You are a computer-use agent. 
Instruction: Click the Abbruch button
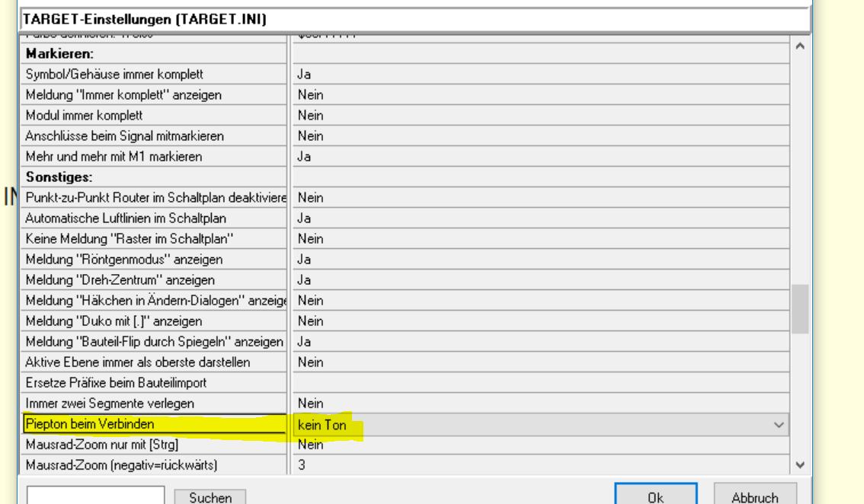click(755, 495)
